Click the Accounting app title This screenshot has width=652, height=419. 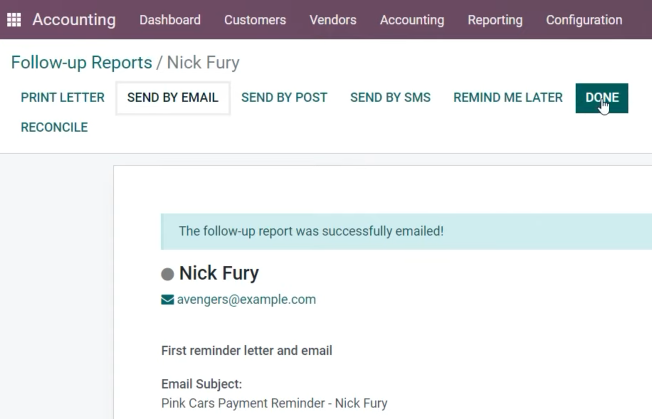pos(74,20)
